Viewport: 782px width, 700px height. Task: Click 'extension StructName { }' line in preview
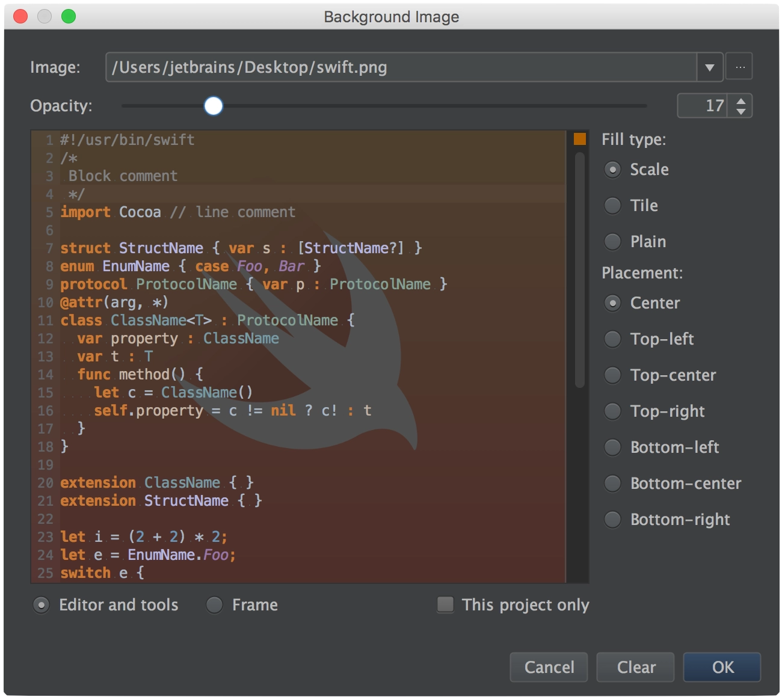[161, 501]
